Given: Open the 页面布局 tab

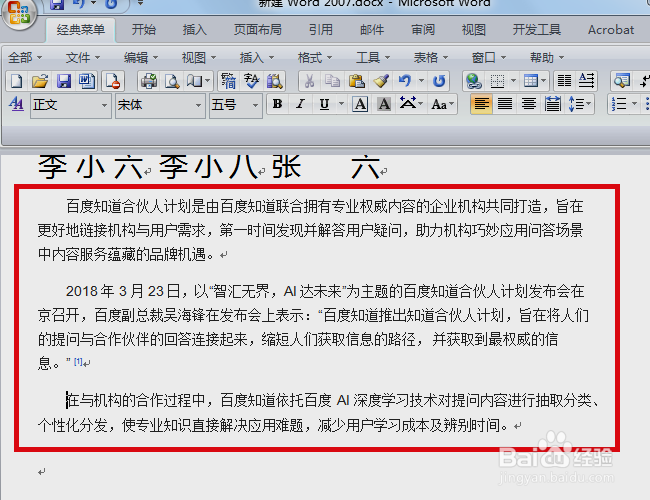Looking at the screenshot, I should click(257, 30).
